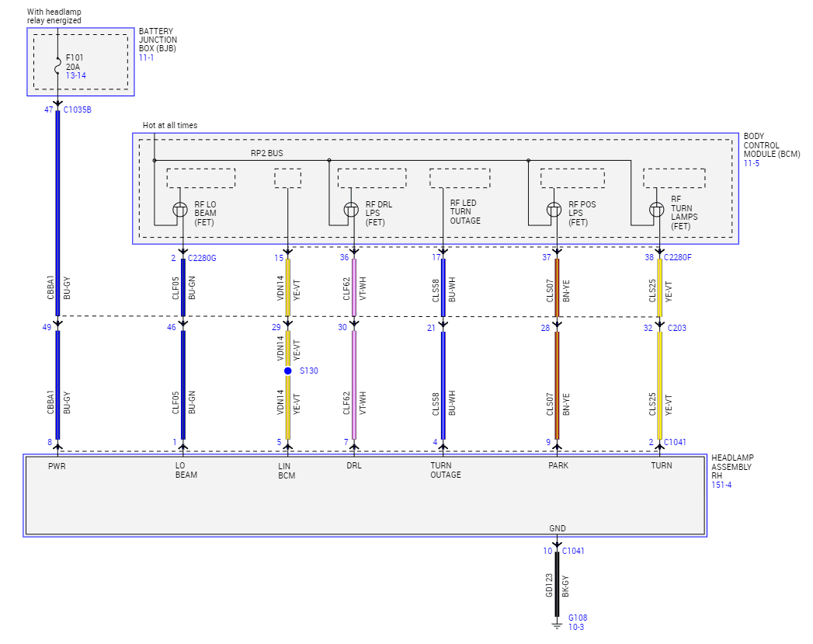The image size is (813, 644).
Task: Click the G108 ground symbol
Action: pyautogui.click(x=557, y=625)
